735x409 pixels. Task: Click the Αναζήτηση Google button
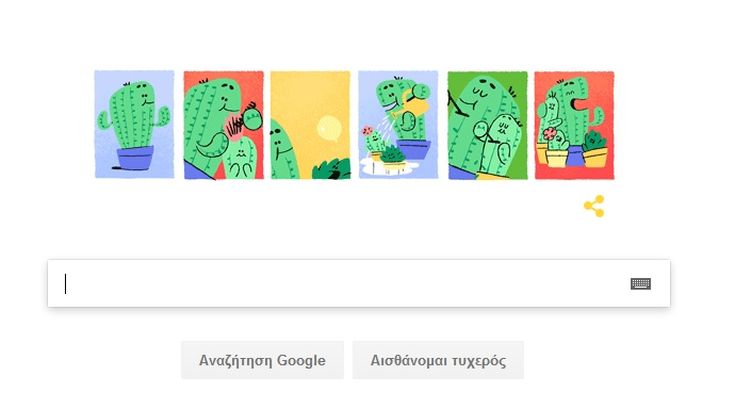262,360
